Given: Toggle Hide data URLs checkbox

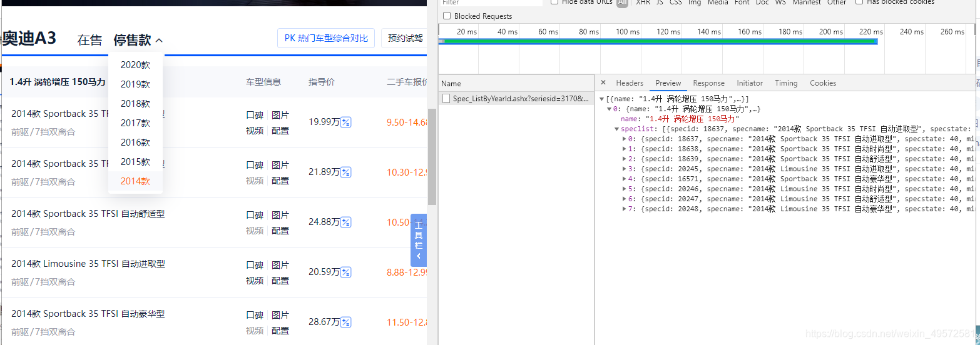Looking at the screenshot, I should coord(554,2).
